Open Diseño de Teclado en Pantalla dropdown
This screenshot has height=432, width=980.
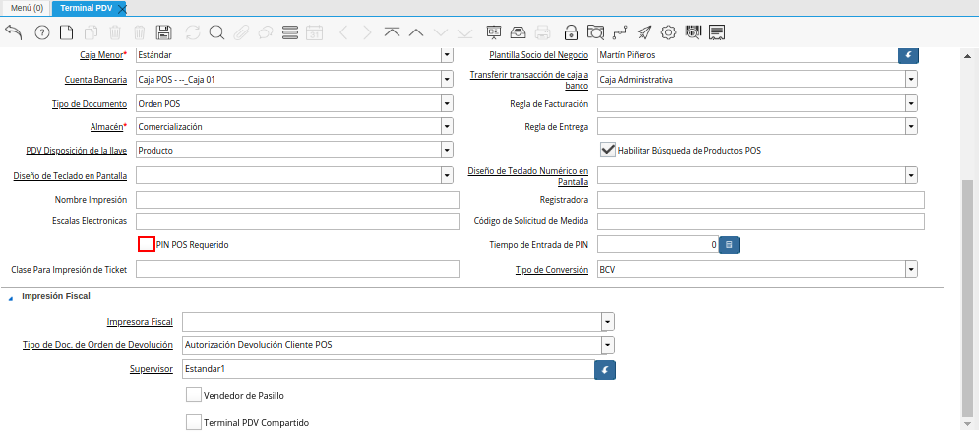pos(447,176)
